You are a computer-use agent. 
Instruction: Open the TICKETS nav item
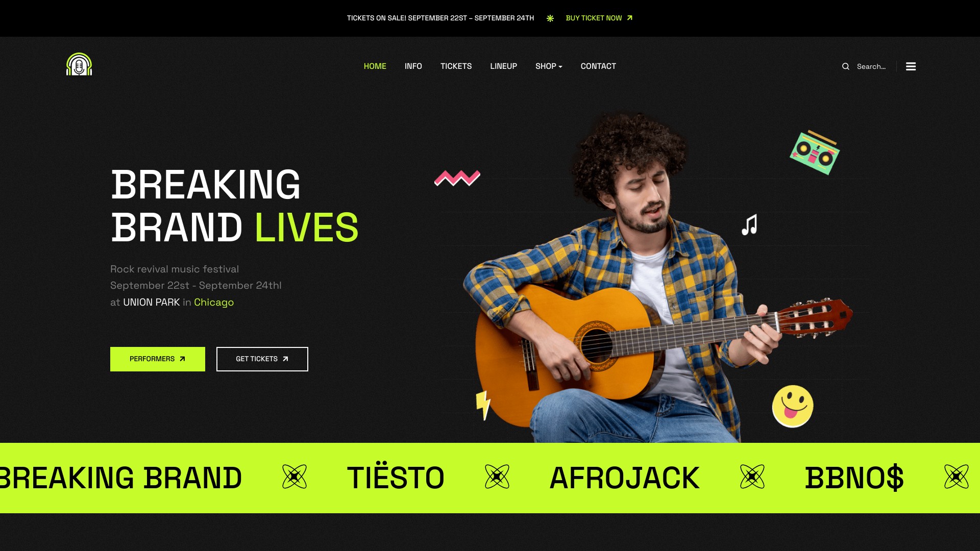click(456, 66)
